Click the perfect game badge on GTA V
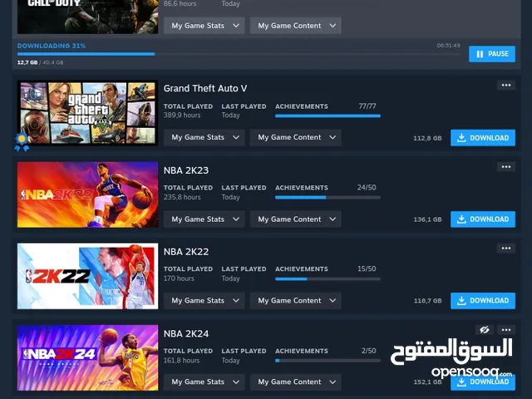Image resolution: width=532 pixels, height=399 pixels. (x=22, y=142)
